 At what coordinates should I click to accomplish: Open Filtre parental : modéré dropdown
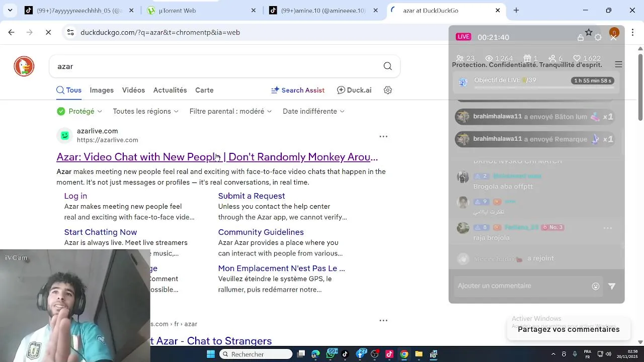coord(230,111)
